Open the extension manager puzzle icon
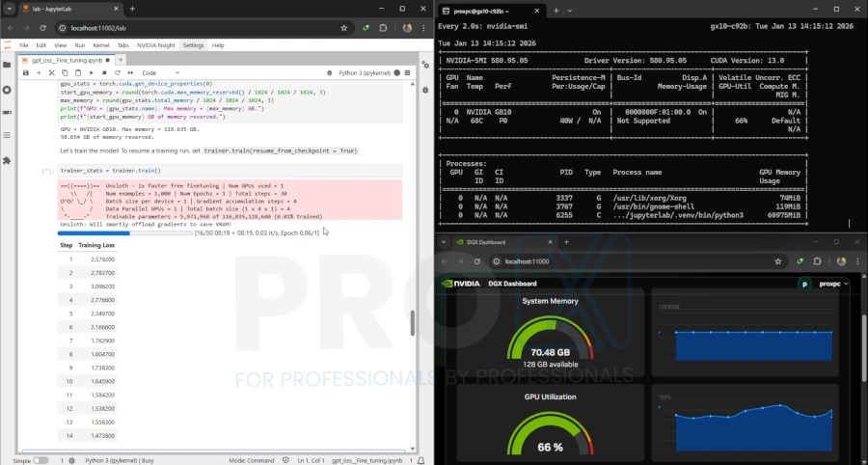Image resolution: width=868 pixels, height=465 pixels. coord(7,160)
